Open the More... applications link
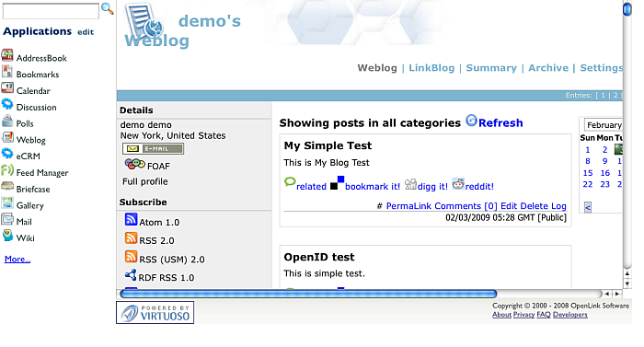 [17, 259]
